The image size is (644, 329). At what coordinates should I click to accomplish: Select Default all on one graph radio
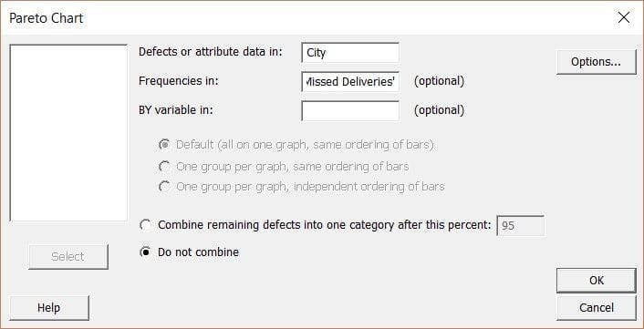164,145
